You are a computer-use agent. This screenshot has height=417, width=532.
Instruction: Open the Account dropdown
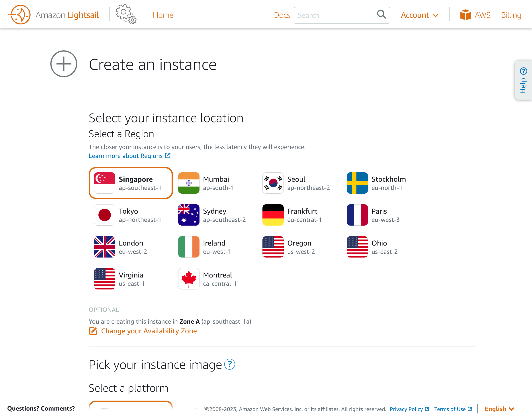pos(419,15)
